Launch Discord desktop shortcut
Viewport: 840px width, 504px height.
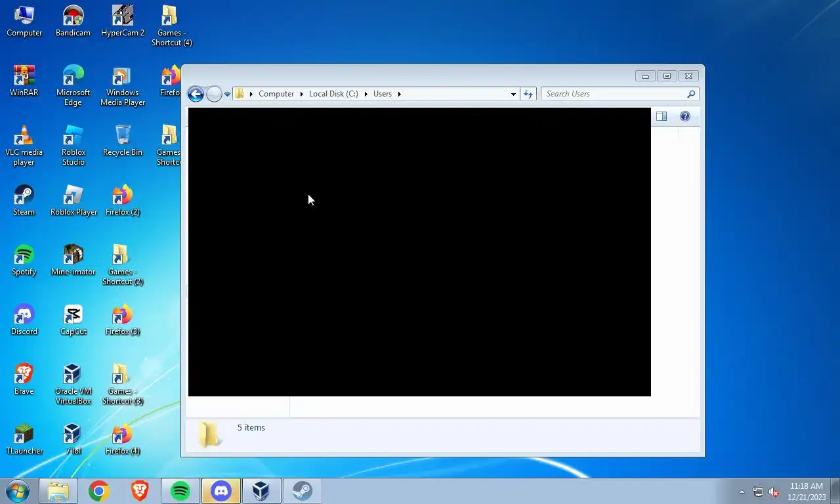click(24, 320)
